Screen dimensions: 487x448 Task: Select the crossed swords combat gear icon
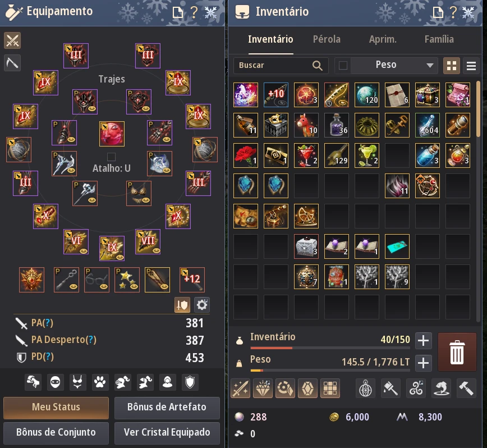pyautogui.click(x=12, y=40)
